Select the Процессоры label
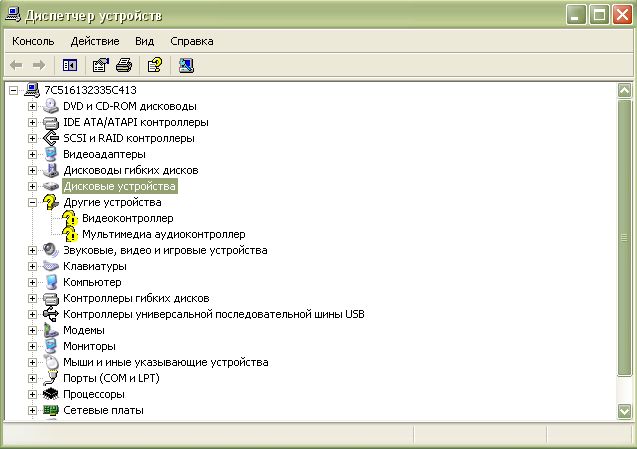637x449 pixels. (94, 395)
